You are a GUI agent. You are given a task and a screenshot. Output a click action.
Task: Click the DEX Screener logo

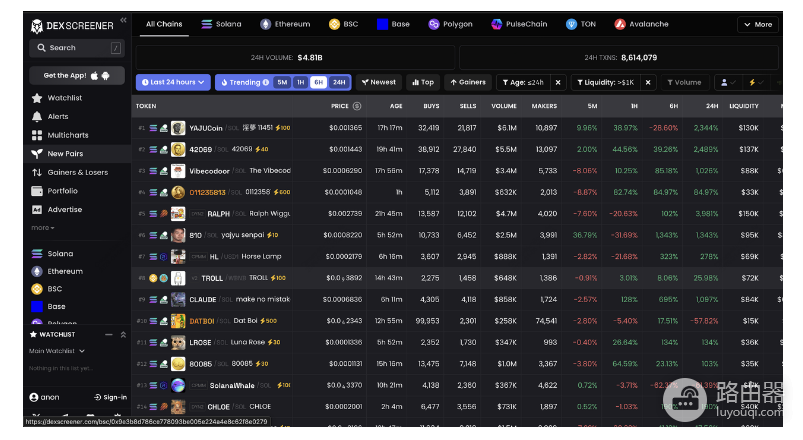72,26
